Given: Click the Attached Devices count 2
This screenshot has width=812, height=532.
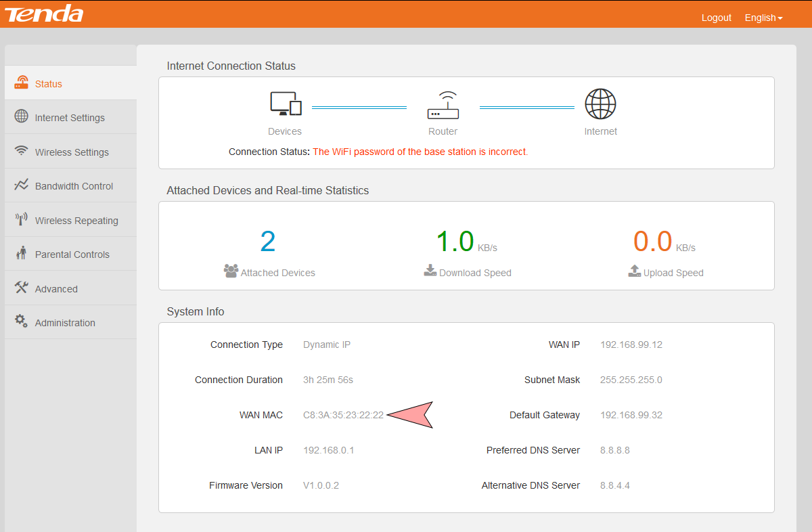Looking at the screenshot, I should pos(268,242).
